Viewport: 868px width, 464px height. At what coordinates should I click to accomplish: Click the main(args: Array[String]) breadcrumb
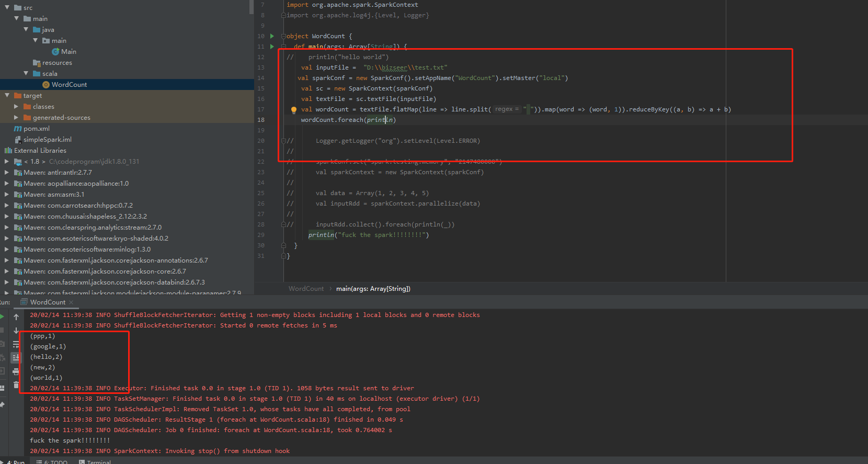(373, 289)
